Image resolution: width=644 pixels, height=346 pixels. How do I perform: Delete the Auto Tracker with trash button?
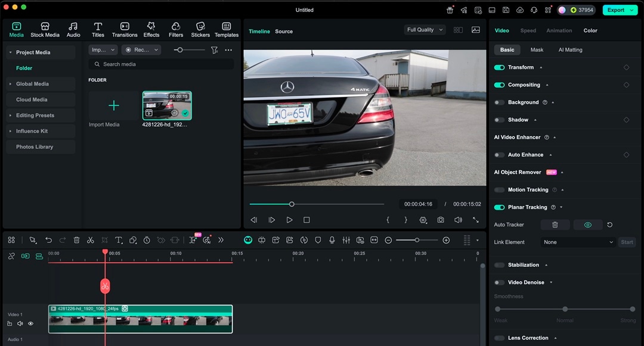click(x=555, y=225)
